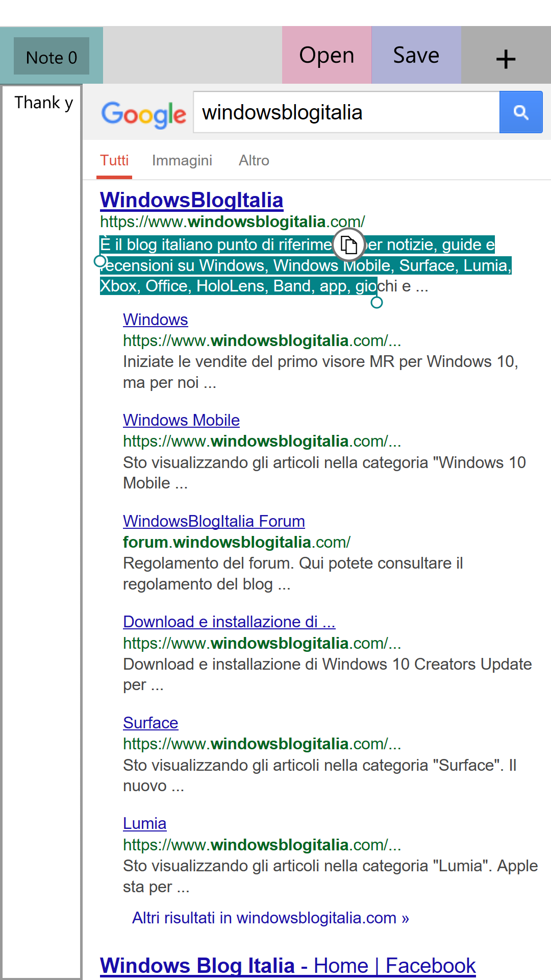The height and width of the screenshot is (980, 551).
Task: Click the end selection handle
Action: 377,303
